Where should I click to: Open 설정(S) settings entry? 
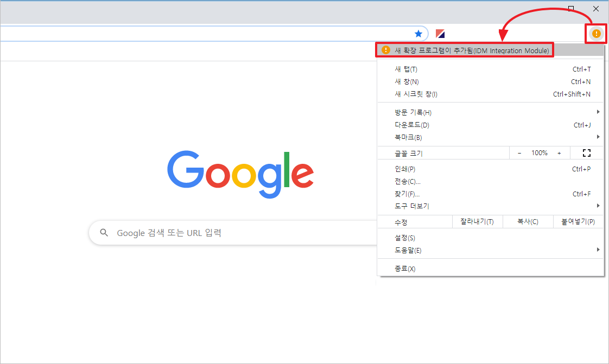tap(491, 238)
